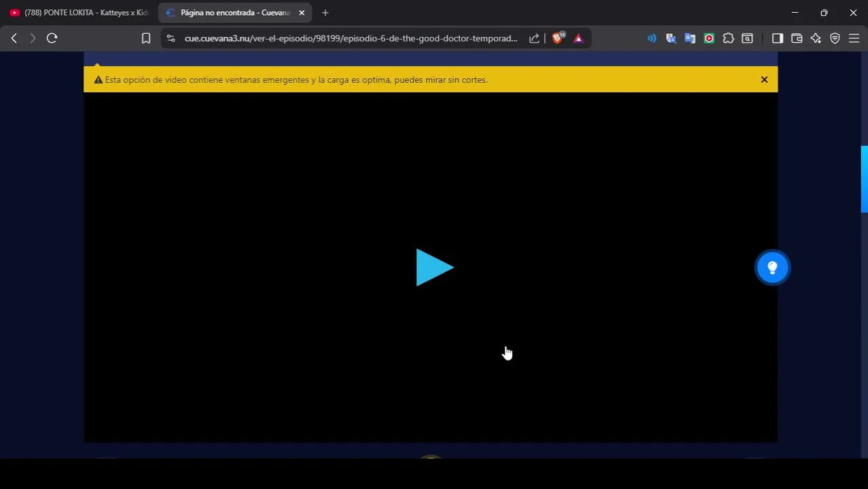Open Brave Shields panel

tap(557, 39)
